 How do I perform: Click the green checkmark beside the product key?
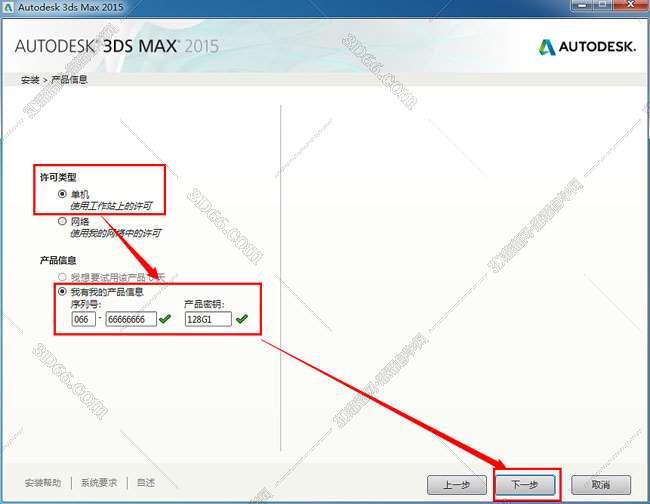click(241, 319)
